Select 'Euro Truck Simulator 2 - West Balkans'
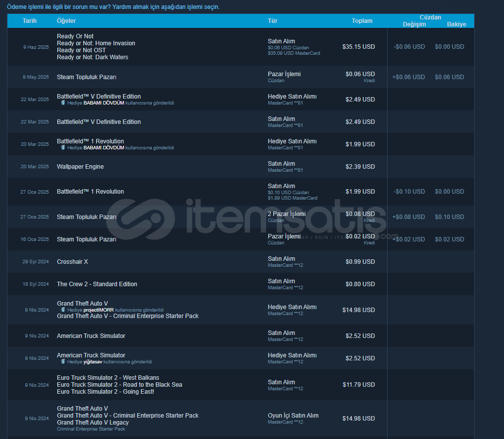Viewport: 504px width, 439px height. point(108,378)
